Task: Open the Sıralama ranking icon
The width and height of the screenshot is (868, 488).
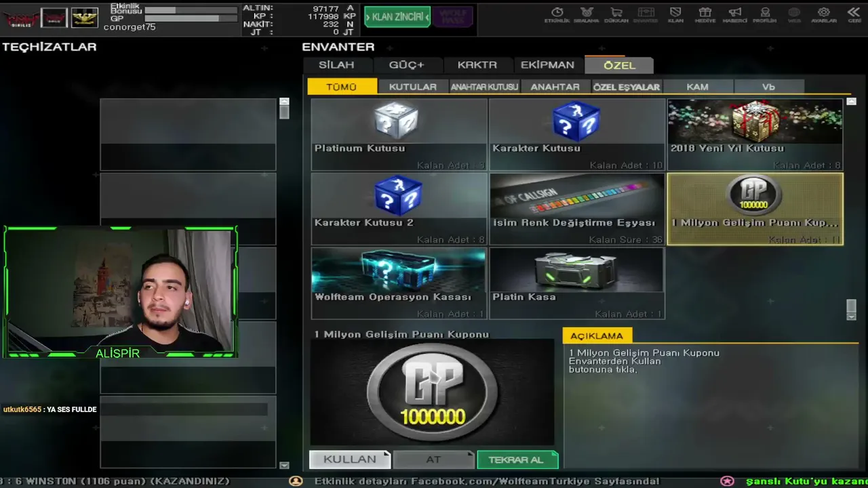Action: (587, 15)
